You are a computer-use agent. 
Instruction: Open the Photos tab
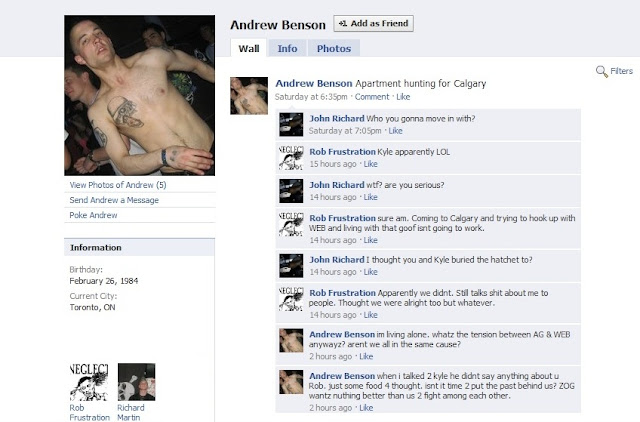pyautogui.click(x=334, y=49)
